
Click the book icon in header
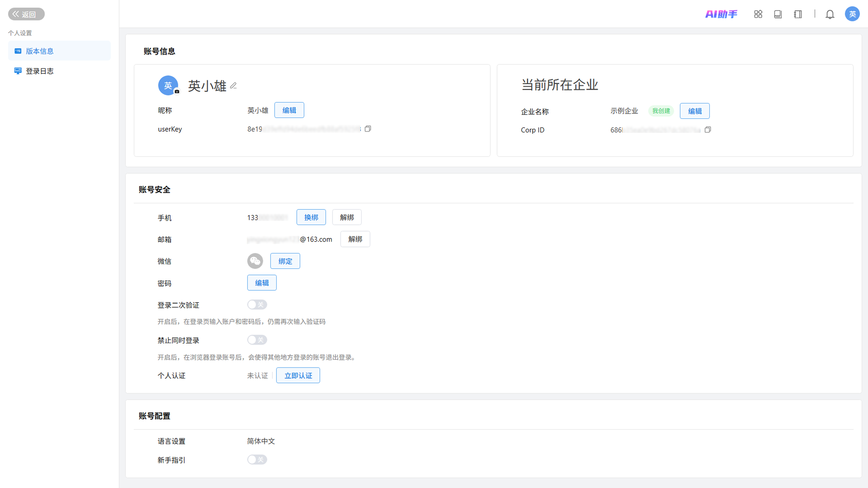[778, 14]
